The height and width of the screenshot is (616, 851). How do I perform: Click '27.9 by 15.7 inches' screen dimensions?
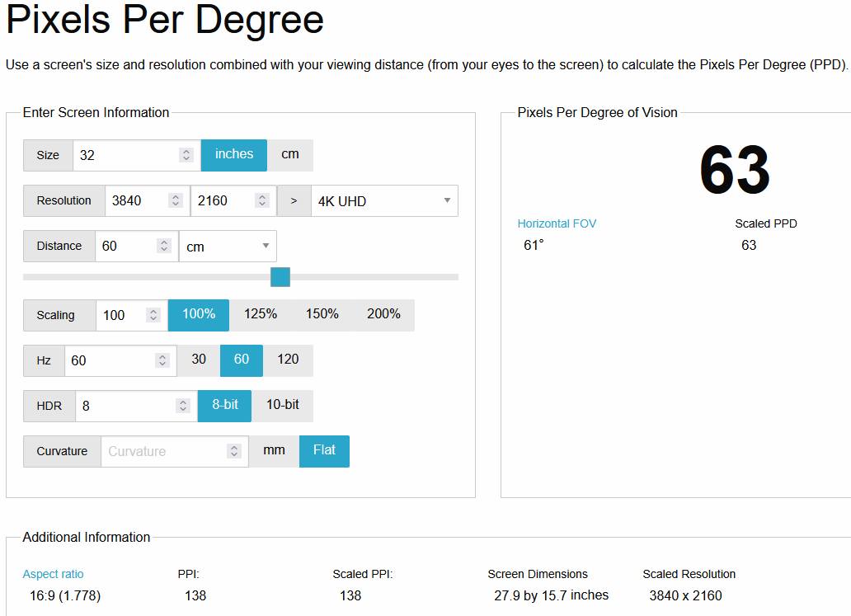(552, 595)
